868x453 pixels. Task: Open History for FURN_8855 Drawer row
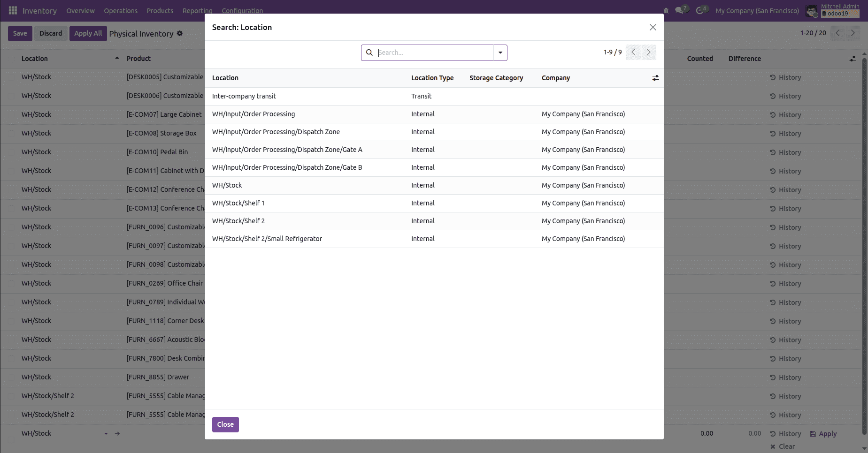click(x=785, y=377)
